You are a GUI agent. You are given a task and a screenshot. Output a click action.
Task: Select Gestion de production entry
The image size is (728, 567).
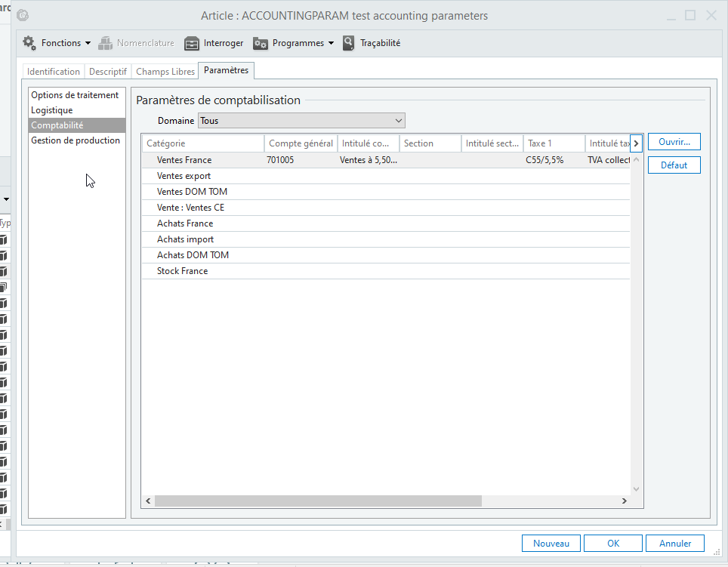click(76, 140)
